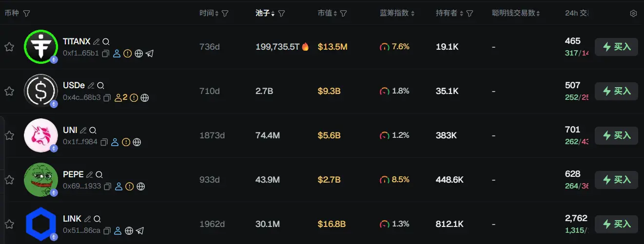Open the USDe website globe icon
This screenshot has width=644, height=244.
[145, 98]
